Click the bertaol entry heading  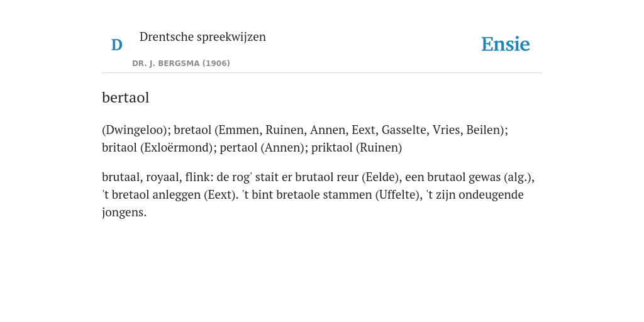click(126, 97)
